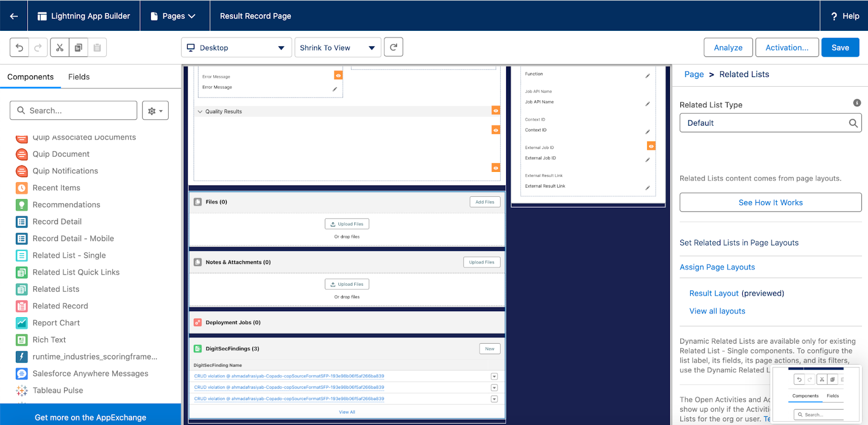Open the Pages dropdown menu
This screenshot has width=868, height=425.
click(x=173, y=16)
